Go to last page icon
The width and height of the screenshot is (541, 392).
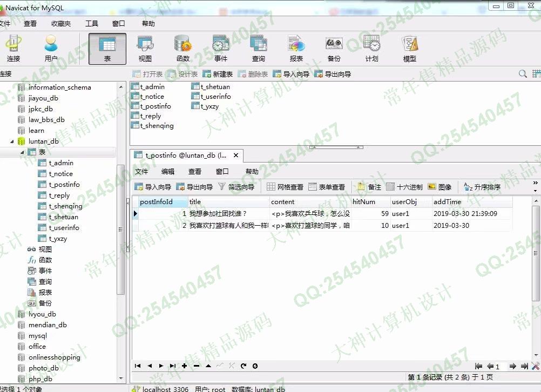(524, 366)
